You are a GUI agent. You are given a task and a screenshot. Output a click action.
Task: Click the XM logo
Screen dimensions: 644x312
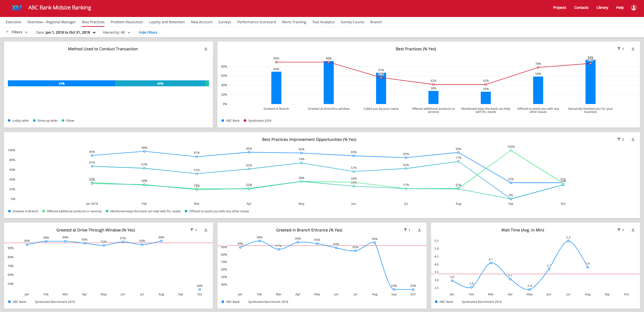coord(17,8)
